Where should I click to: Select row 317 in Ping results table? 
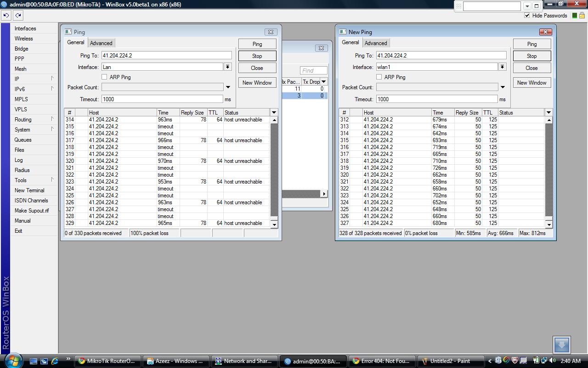coord(167,140)
